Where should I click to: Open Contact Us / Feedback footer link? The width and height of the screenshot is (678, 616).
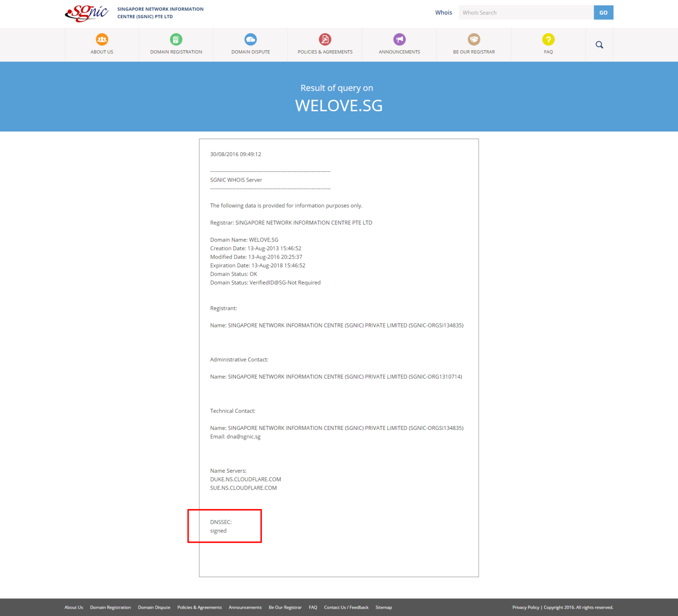click(346, 608)
